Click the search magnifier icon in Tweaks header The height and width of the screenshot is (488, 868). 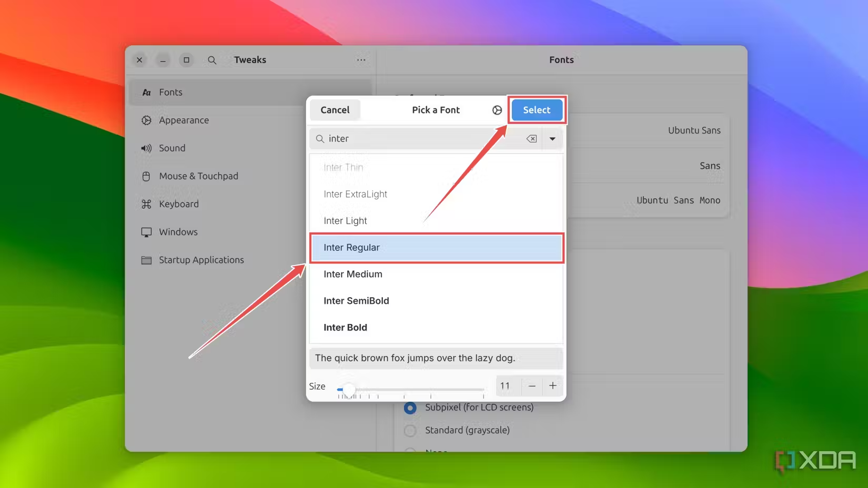(212, 60)
